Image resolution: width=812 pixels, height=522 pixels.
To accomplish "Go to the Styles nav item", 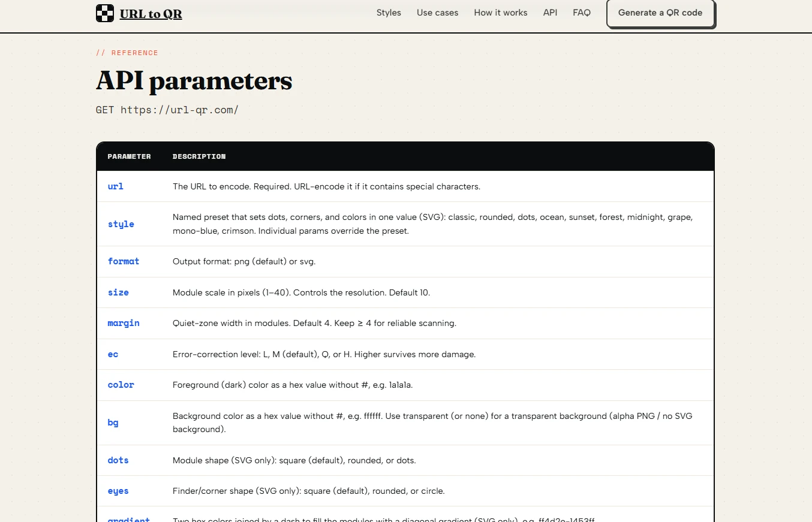I will click(389, 13).
